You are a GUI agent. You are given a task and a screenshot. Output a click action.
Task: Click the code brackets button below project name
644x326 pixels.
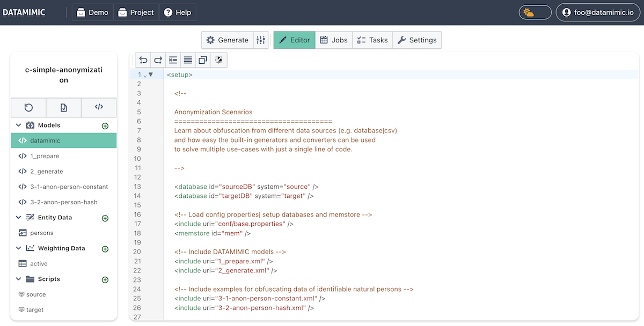99,107
